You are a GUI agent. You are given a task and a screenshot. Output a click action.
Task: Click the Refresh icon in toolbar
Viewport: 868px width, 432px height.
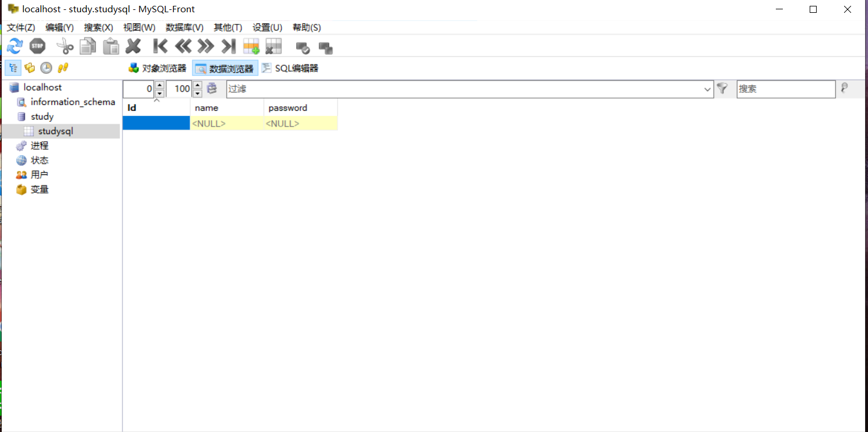click(x=15, y=46)
